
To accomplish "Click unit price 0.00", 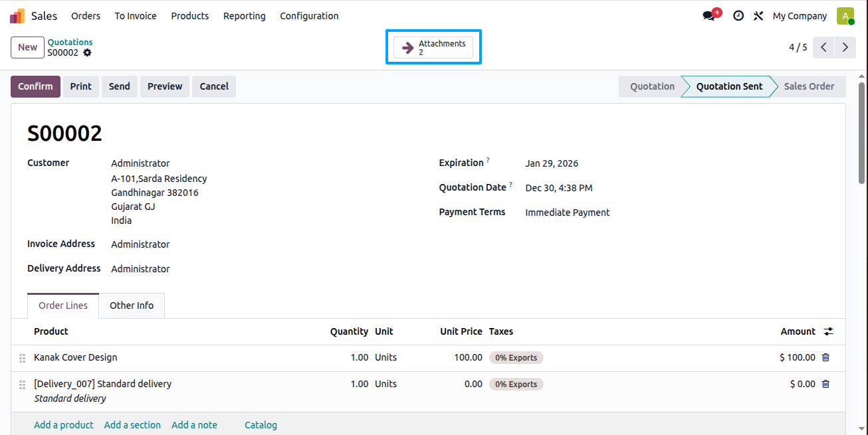I will click(473, 384).
